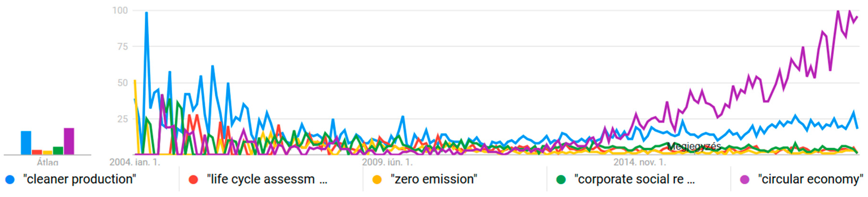Open the "Megjegyzés" note on the chart
This screenshot has width=868, height=197.
point(694,146)
